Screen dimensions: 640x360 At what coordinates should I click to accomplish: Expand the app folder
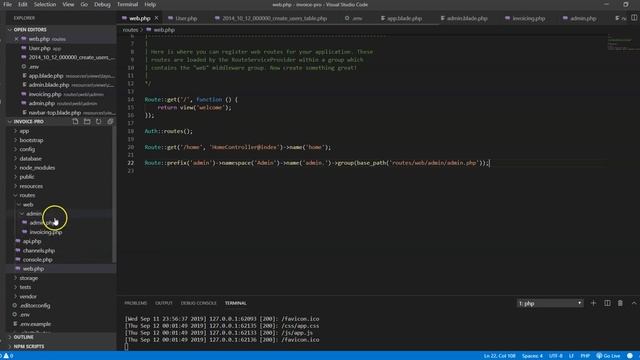(x=24, y=131)
